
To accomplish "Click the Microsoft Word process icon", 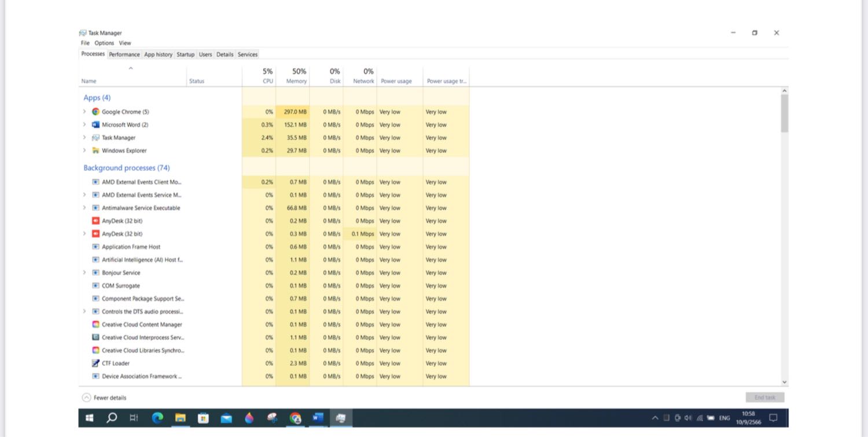I will (95, 124).
